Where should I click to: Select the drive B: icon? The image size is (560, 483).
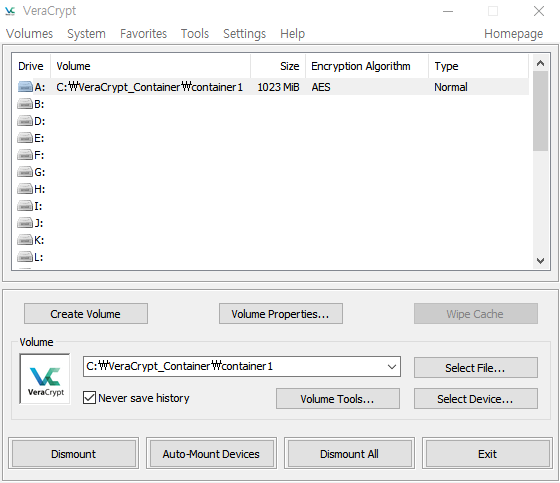point(25,104)
